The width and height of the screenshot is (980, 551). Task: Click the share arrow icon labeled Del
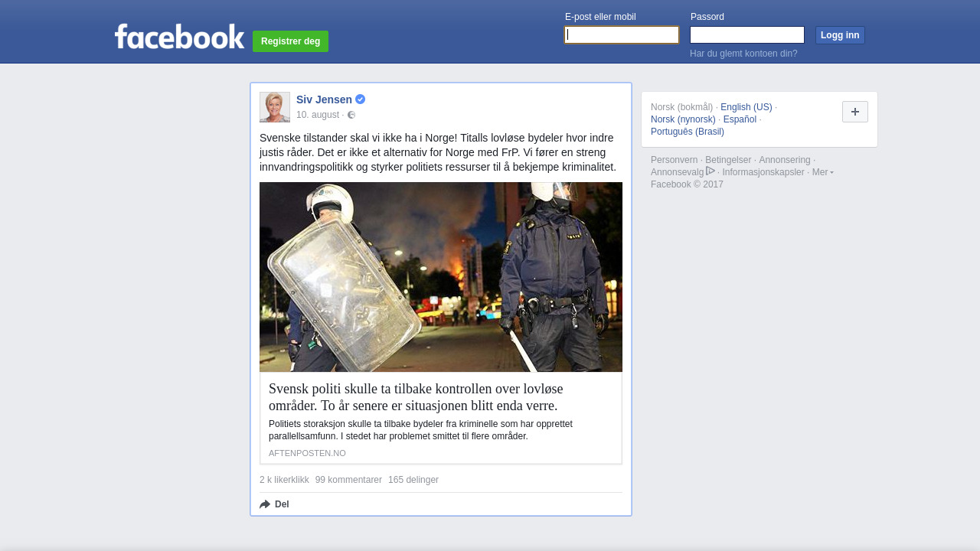(x=265, y=504)
